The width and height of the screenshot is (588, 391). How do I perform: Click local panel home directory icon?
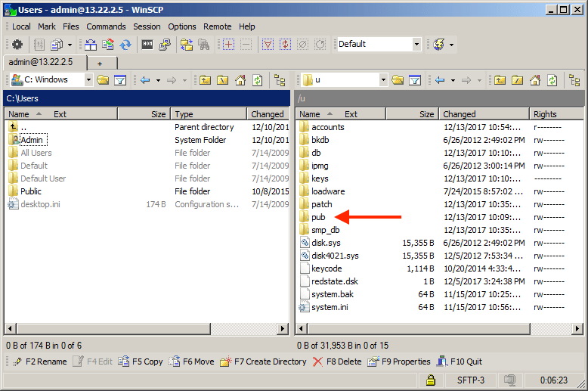pyautogui.click(x=240, y=80)
